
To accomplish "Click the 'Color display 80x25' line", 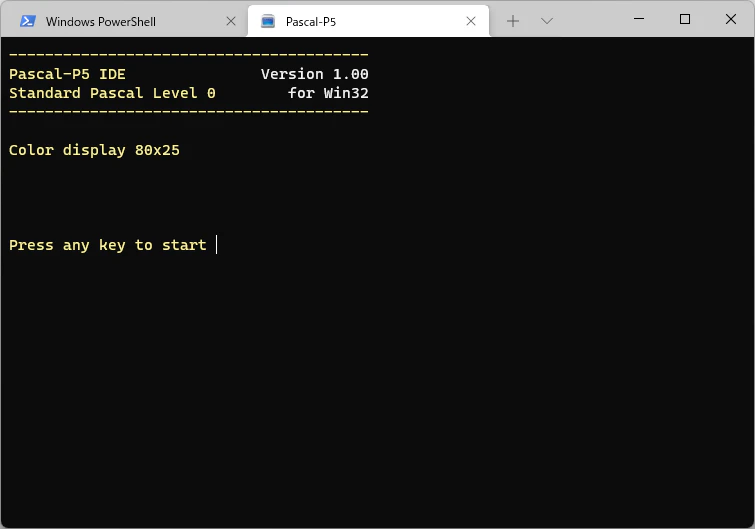I will coord(94,150).
